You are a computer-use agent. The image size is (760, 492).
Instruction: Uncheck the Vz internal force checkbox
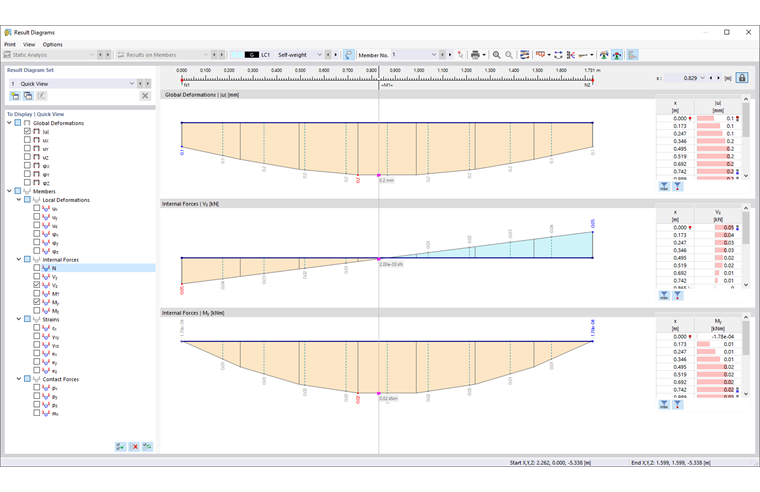pyautogui.click(x=37, y=285)
